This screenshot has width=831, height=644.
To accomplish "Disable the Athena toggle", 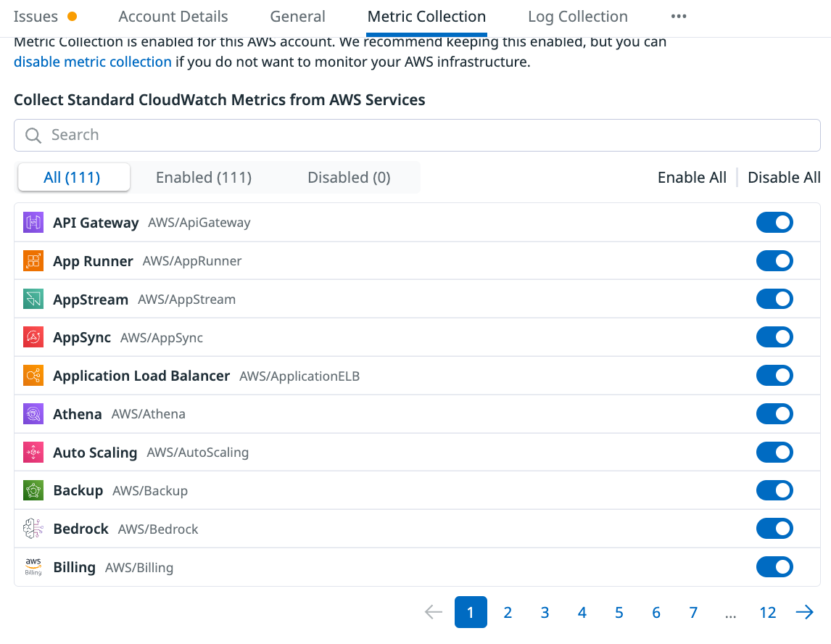I will coord(774,414).
